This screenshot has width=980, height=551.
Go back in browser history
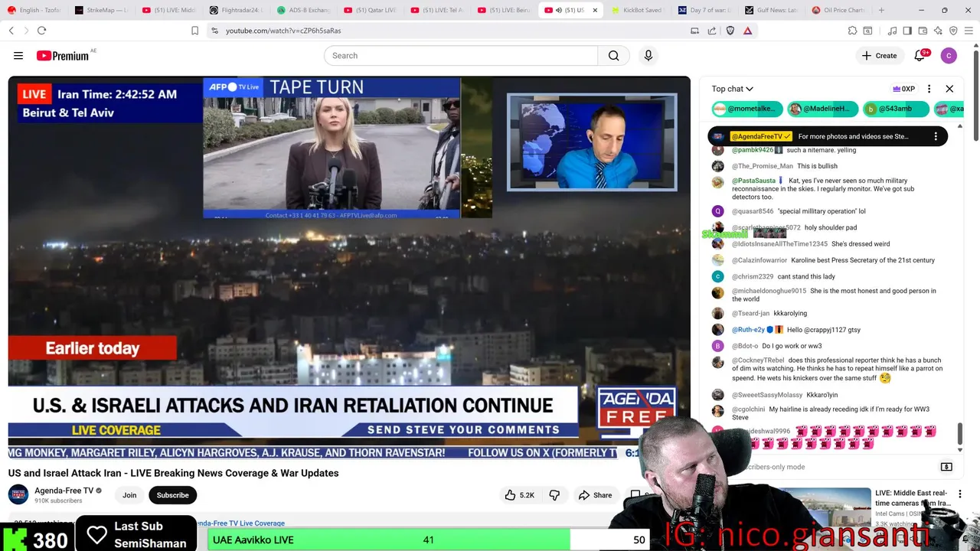pos(11,31)
